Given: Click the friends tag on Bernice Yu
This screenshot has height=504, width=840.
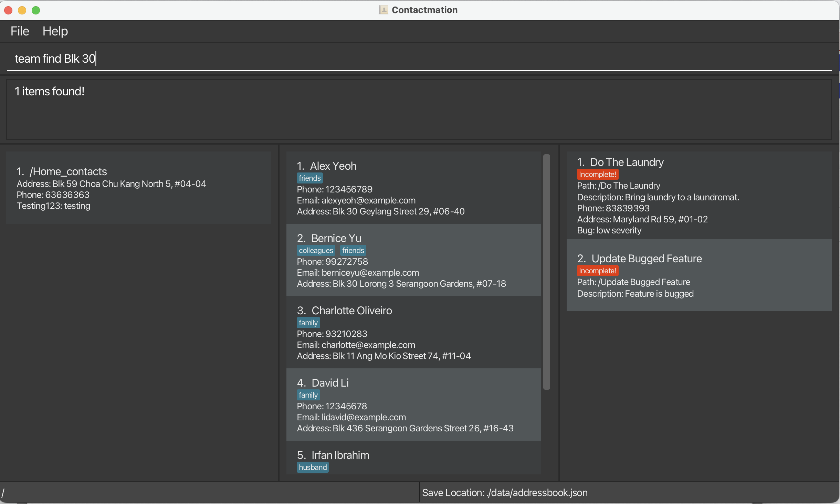Looking at the screenshot, I should [353, 250].
